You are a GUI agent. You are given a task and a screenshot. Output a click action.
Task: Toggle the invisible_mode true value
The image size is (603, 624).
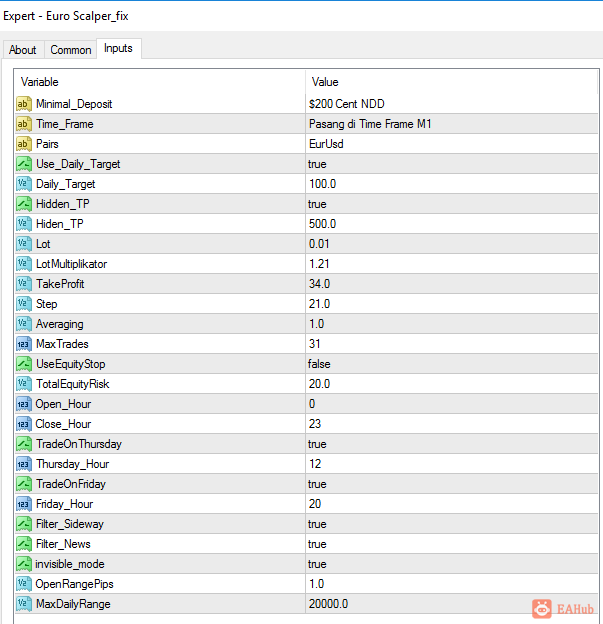452,564
